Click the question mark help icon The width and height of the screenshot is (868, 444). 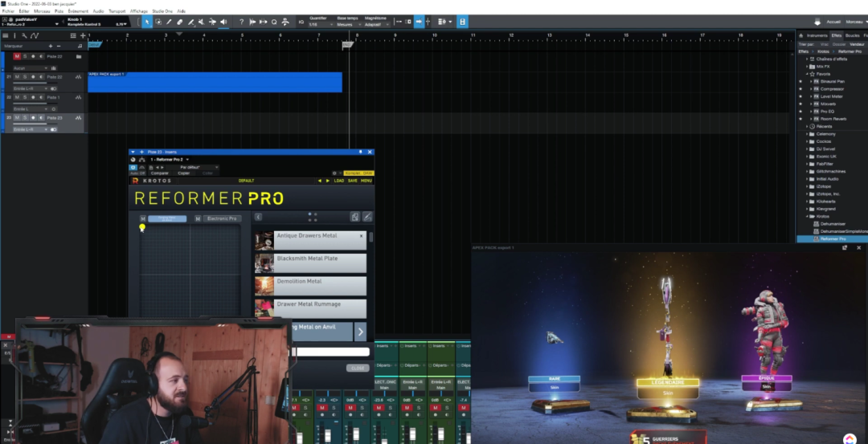[x=241, y=22]
